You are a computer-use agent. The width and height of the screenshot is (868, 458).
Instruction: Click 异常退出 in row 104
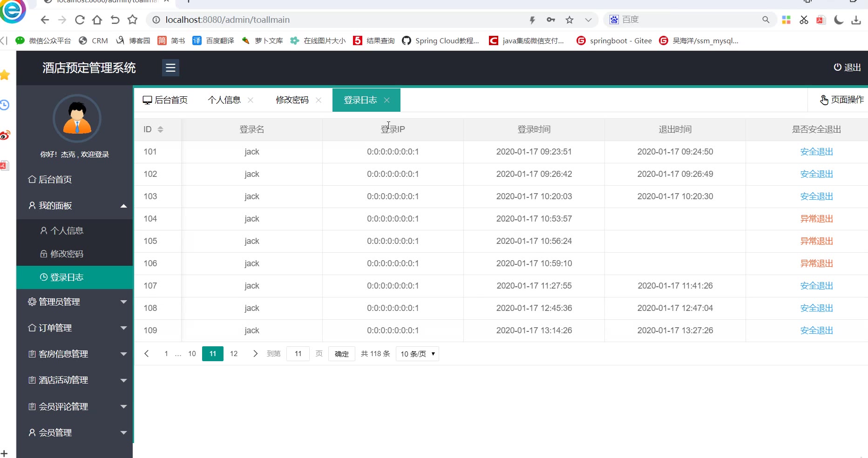click(816, 219)
